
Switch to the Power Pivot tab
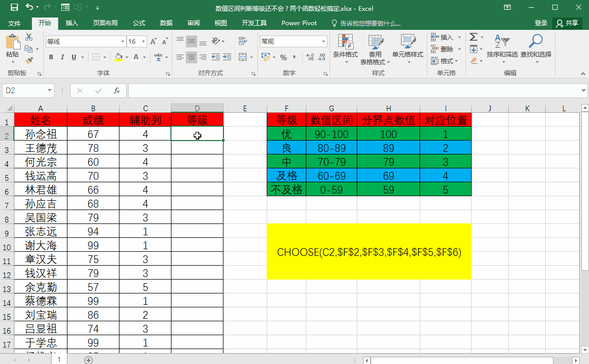point(299,23)
